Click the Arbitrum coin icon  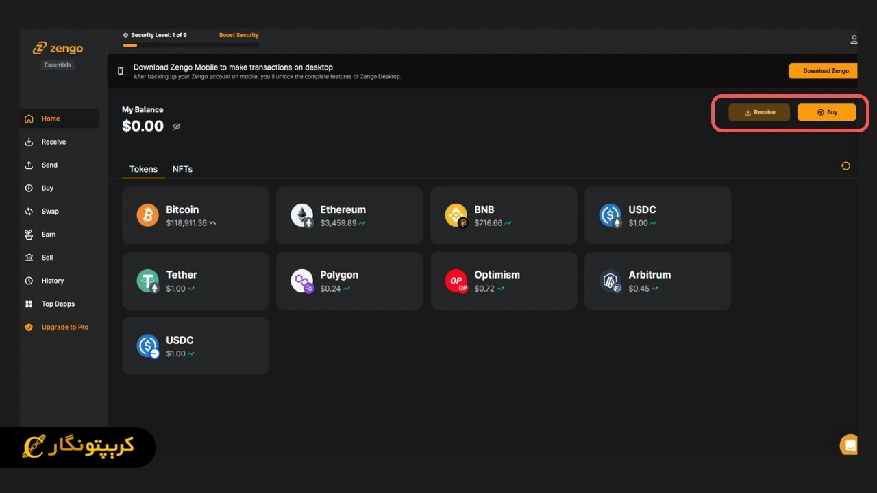pyautogui.click(x=610, y=281)
